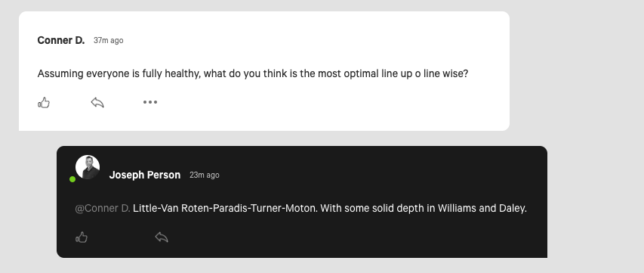Open Conner D.'s profile name
This screenshot has height=273, width=644.
(x=61, y=40)
